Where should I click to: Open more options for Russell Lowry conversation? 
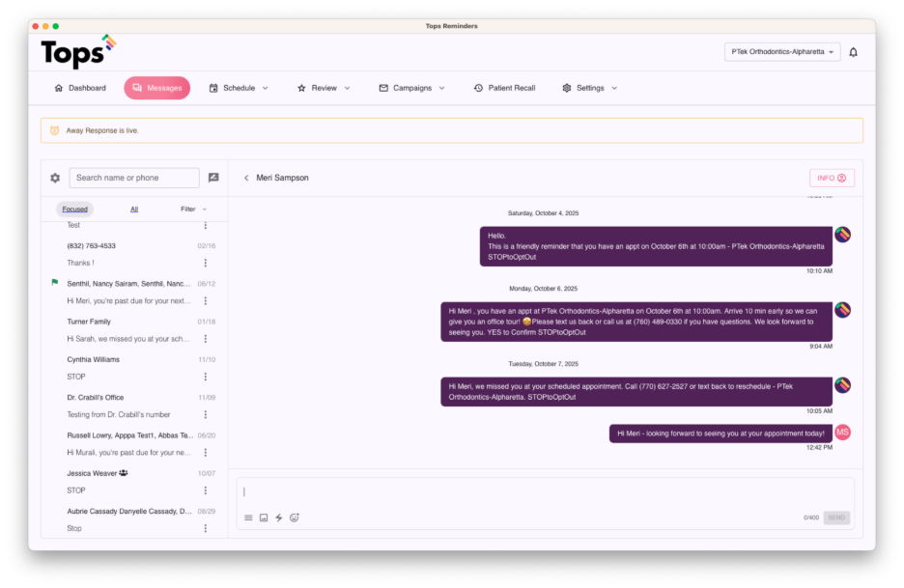206,453
